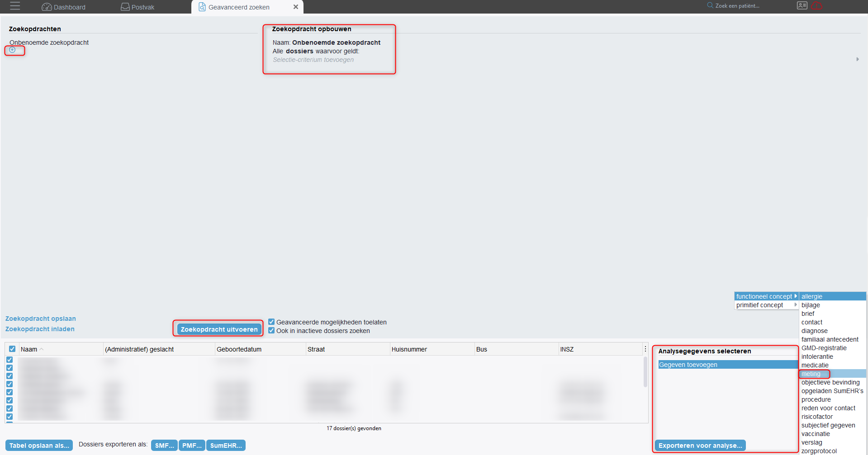Select contact in the submenu
The height and width of the screenshot is (455, 868).
point(833,322)
